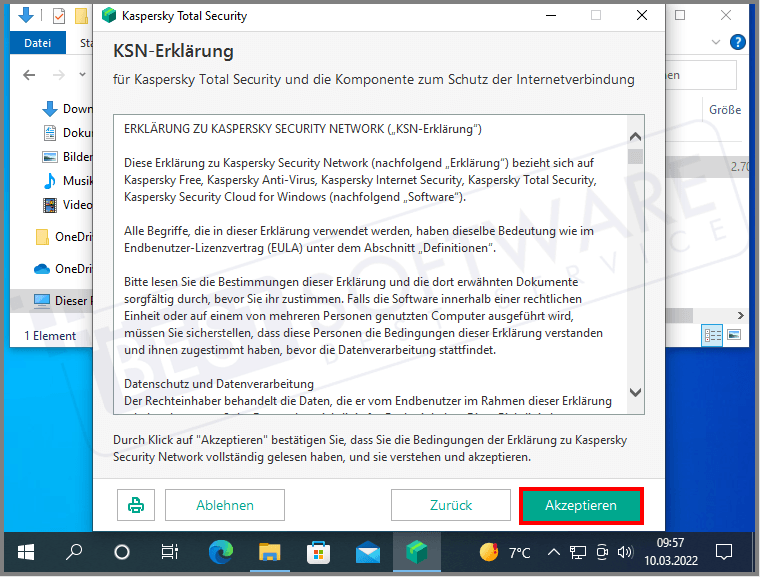Switch Explorer to large thumbnails view icon
760x577 pixels.
pos(734,335)
